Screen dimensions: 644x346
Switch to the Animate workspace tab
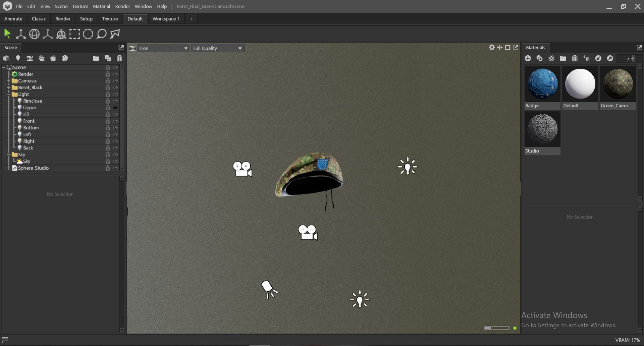(x=13, y=19)
